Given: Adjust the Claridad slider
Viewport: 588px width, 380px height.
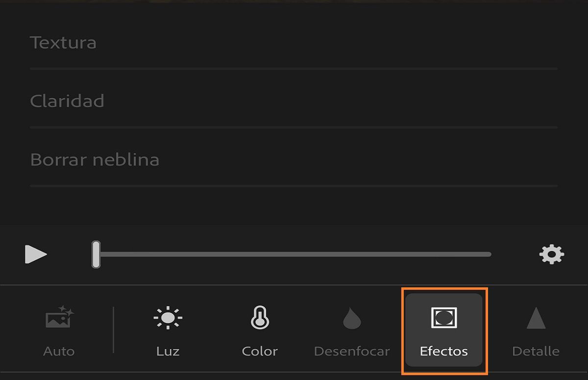Looking at the screenshot, I should coord(294,127).
